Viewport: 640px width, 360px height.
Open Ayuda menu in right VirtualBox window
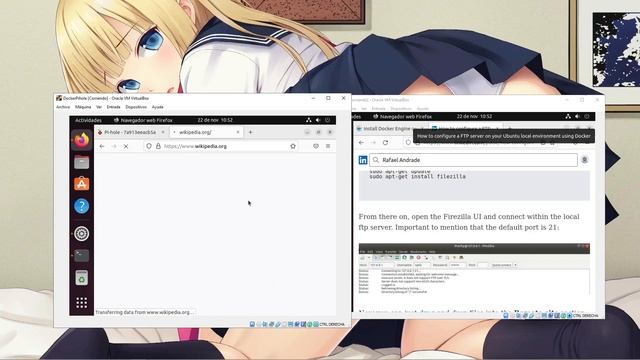click(x=422, y=109)
